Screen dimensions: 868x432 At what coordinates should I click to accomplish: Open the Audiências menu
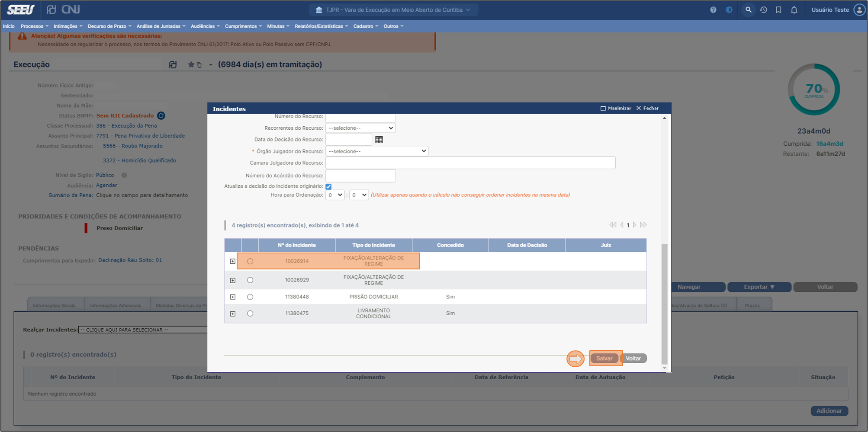point(205,26)
